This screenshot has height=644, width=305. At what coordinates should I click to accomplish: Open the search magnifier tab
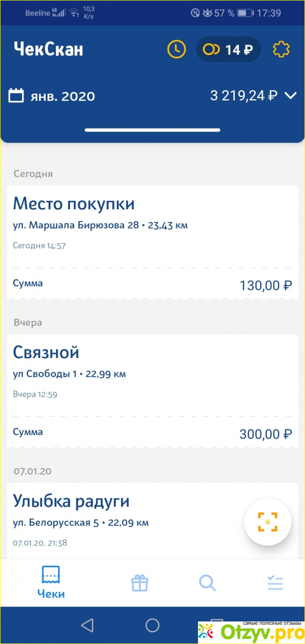tap(207, 583)
